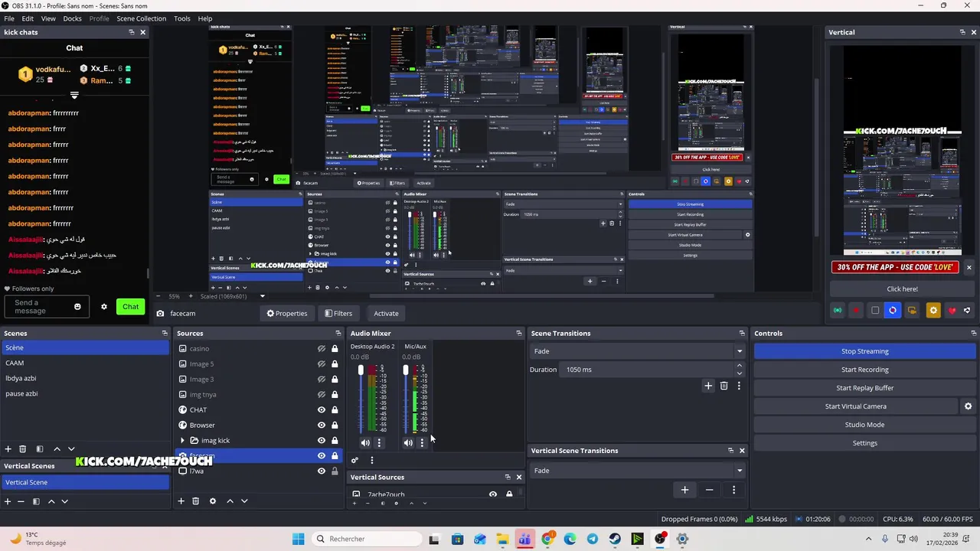Move selected scene up
The height and width of the screenshot is (551, 980).
click(57, 449)
